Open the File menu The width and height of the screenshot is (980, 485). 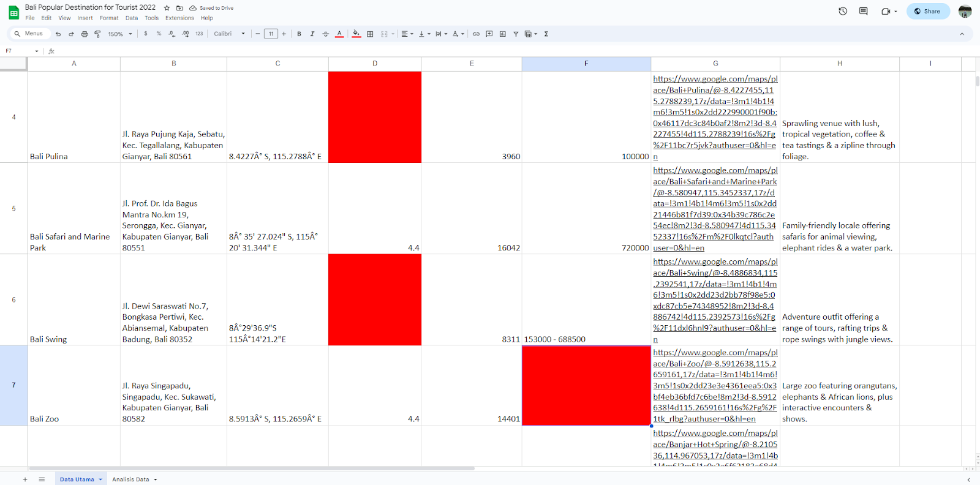pos(30,18)
